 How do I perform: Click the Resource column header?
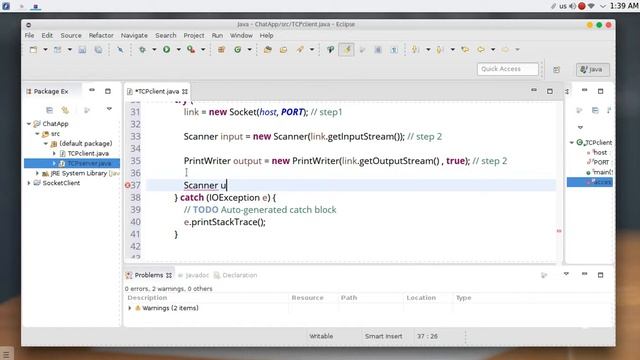[307, 298]
